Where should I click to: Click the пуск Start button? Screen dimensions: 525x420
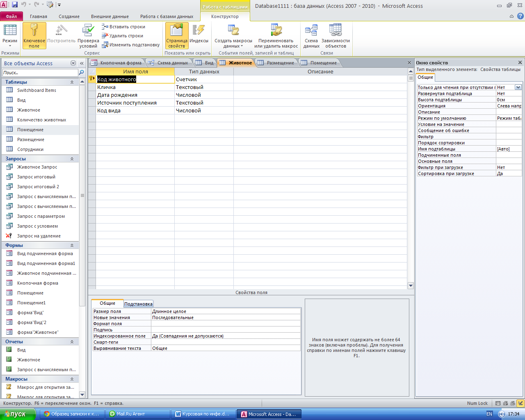18,414
